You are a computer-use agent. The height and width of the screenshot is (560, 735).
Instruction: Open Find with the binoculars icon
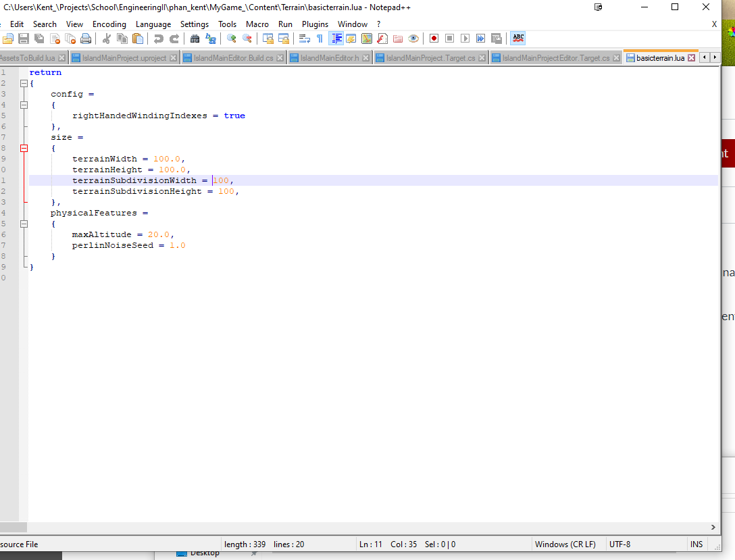coord(195,39)
